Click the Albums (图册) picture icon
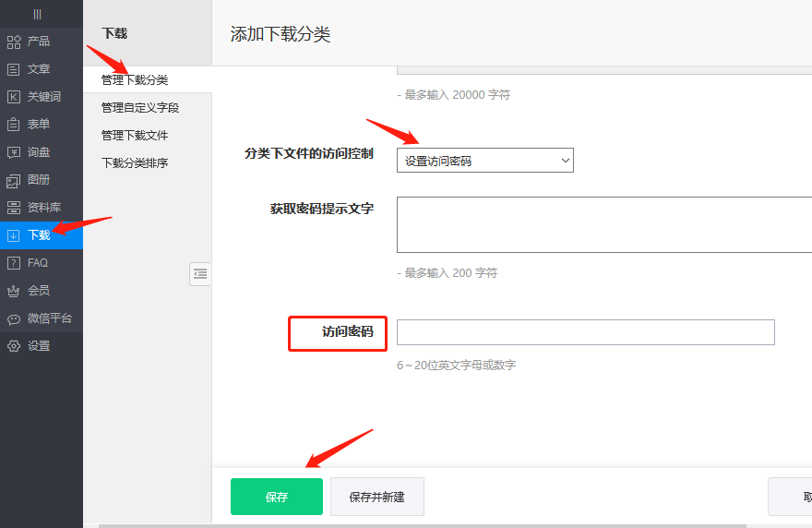Image resolution: width=812 pixels, height=528 pixels. tap(14, 180)
